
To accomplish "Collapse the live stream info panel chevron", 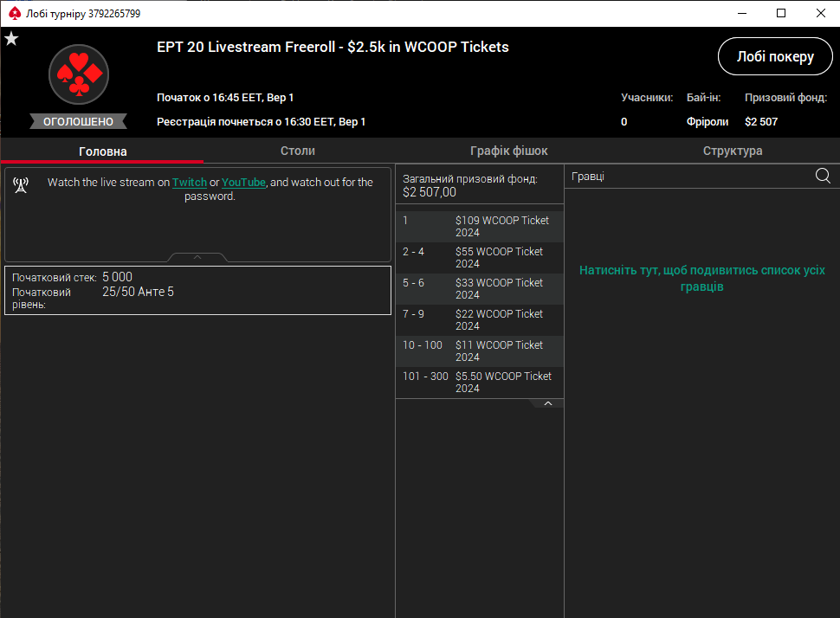I will coord(197,258).
